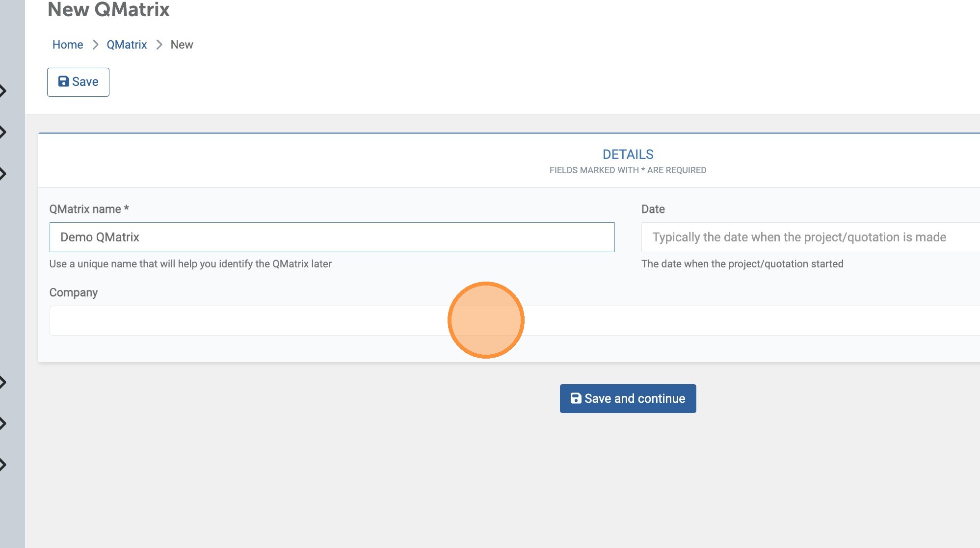Click the fourth sidebar chevron from top
This screenshot has height=548, width=980.
pyautogui.click(x=3, y=382)
